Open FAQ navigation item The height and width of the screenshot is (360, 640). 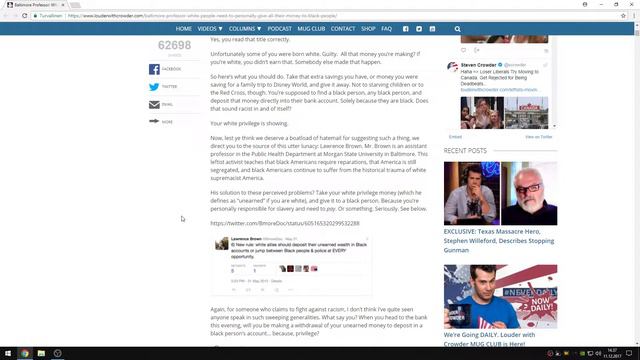[387, 29]
